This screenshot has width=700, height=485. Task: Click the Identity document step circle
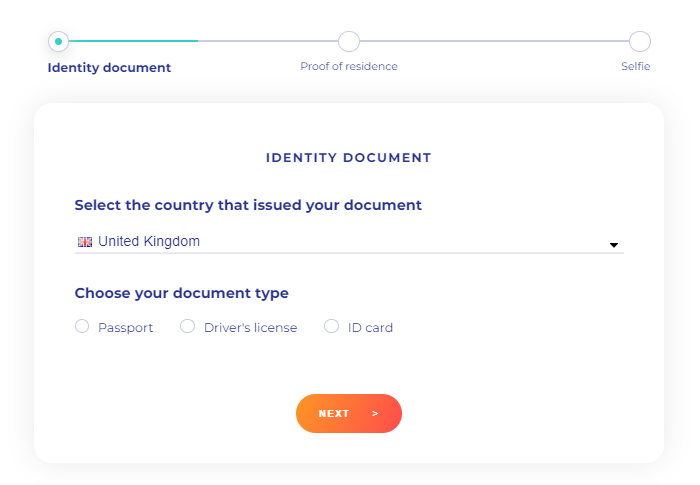[58, 42]
